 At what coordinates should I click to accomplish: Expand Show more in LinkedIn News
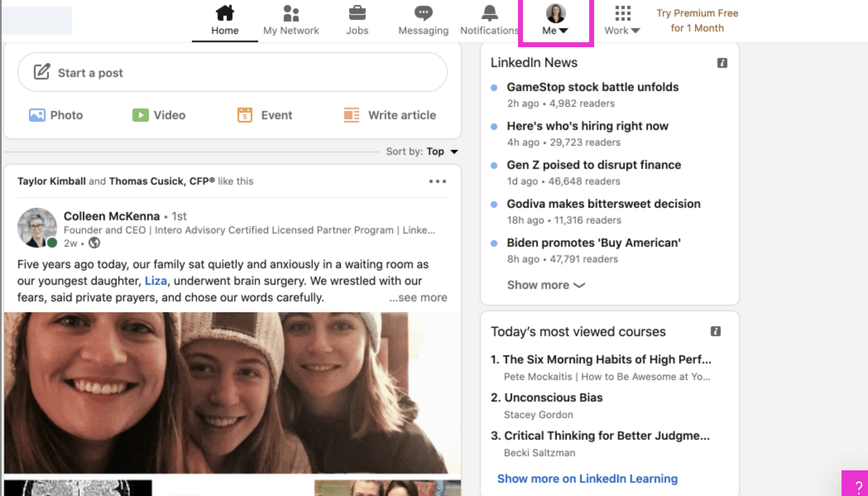(x=546, y=285)
